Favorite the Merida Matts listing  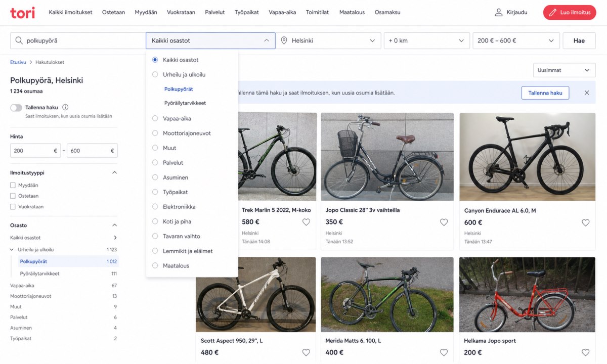point(444,352)
